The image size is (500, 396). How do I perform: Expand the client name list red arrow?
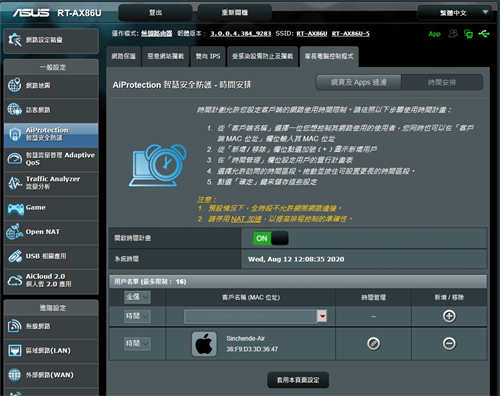tap(322, 316)
